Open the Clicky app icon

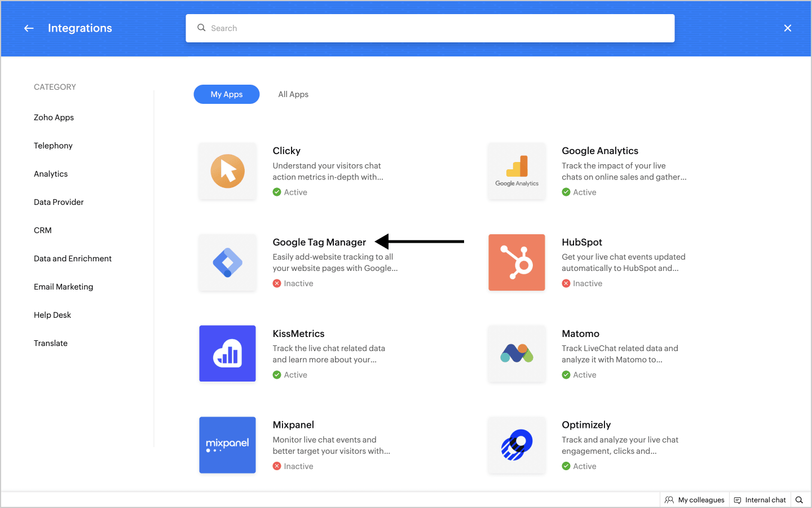[228, 171]
